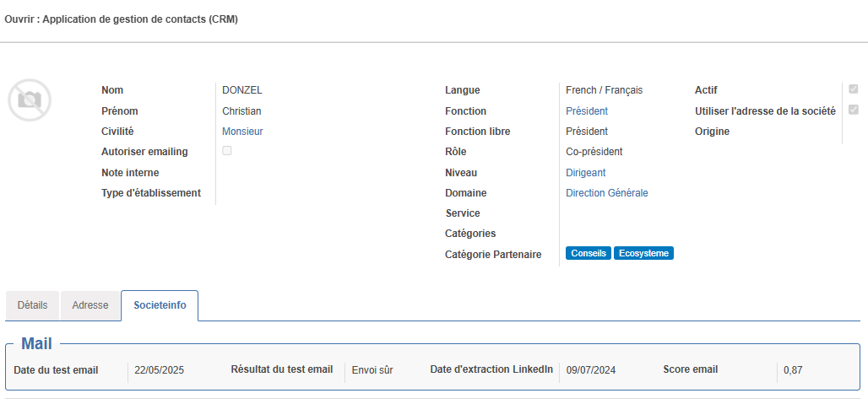The width and height of the screenshot is (868, 404).
Task: Click the French / Français language value
Action: (x=605, y=90)
